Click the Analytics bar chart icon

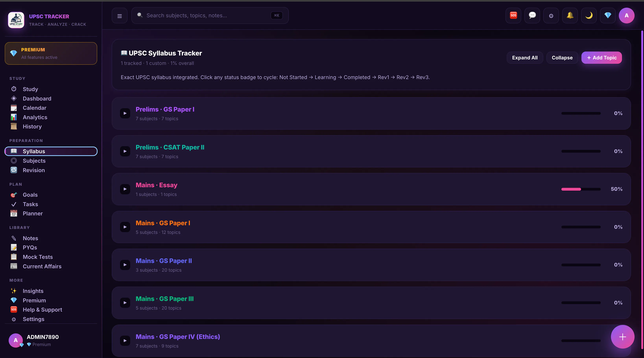pos(14,117)
